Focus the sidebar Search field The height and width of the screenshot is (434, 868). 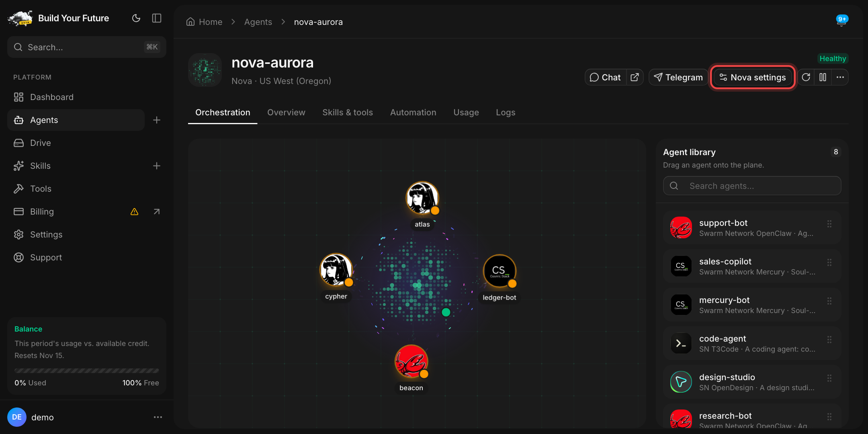(x=87, y=47)
